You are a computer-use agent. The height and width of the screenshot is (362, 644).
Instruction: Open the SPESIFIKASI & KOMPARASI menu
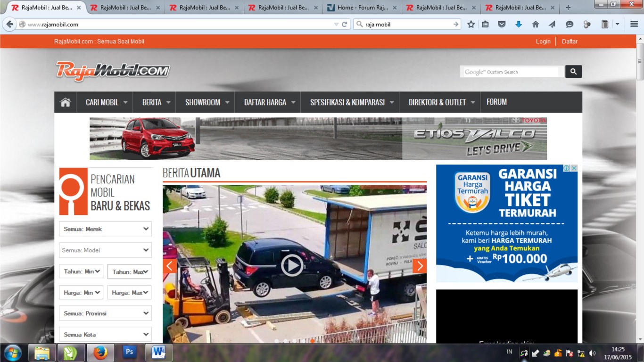(350, 102)
